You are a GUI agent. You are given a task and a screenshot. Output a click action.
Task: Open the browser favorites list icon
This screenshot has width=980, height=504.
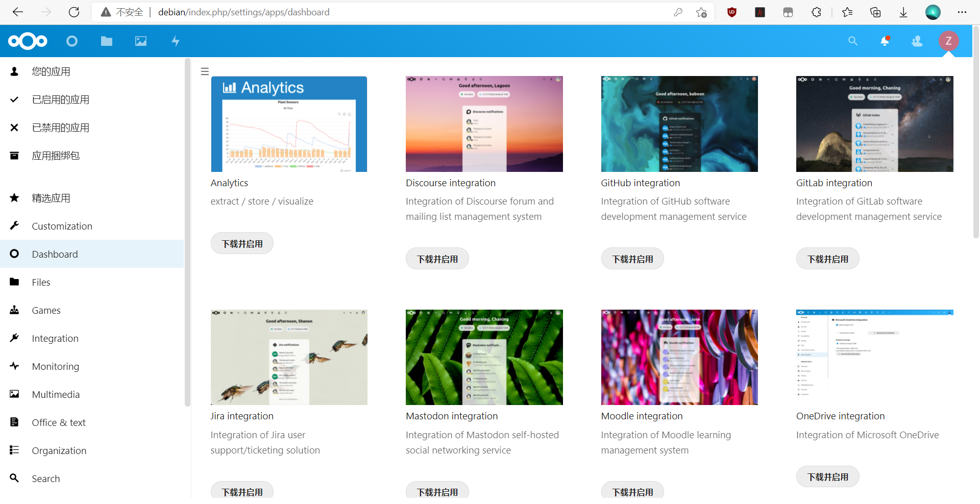pyautogui.click(x=847, y=12)
